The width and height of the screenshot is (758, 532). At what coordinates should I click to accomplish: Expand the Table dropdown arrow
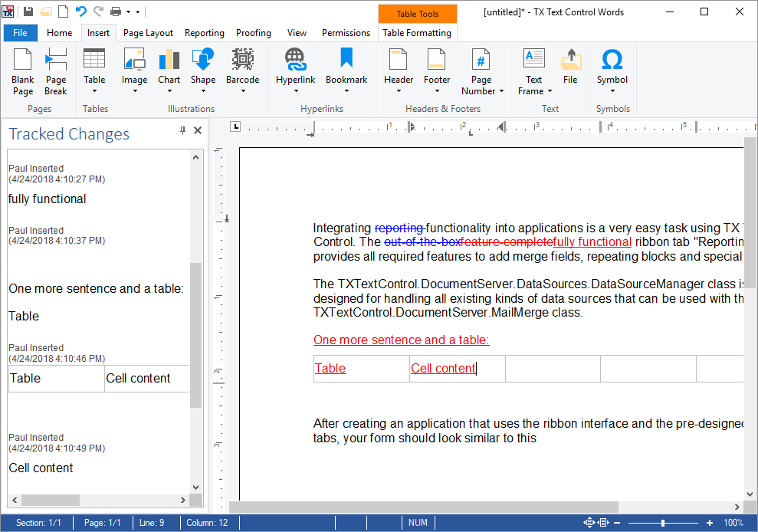point(94,91)
